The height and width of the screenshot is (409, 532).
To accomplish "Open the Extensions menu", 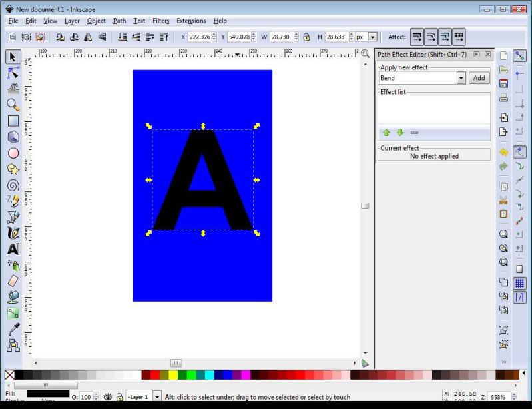I will (191, 21).
